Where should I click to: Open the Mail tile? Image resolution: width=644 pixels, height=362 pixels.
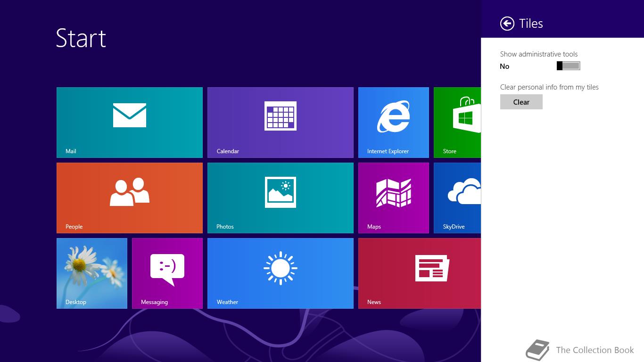click(x=130, y=123)
